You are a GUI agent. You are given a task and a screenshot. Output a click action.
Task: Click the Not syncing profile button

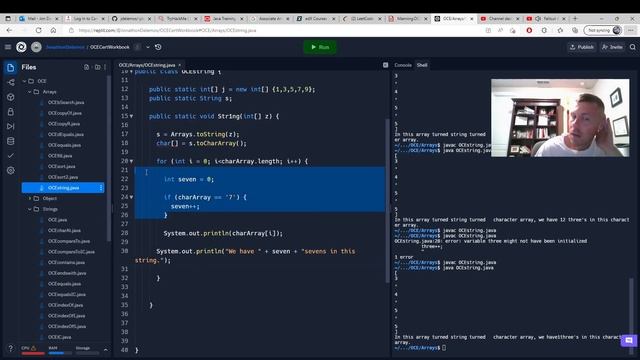pyautogui.click(x=603, y=30)
